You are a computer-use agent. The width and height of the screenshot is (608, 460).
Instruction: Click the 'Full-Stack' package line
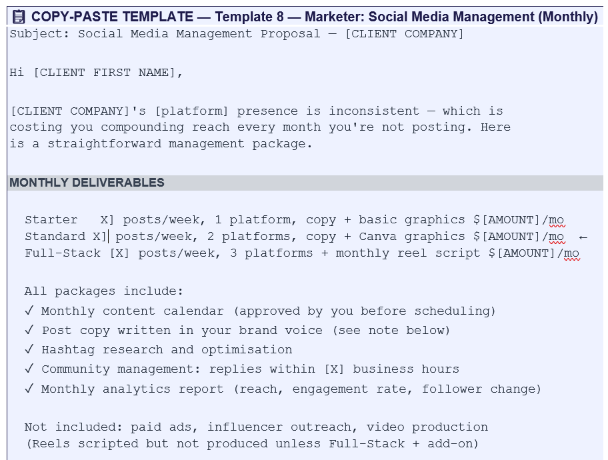click(x=302, y=253)
